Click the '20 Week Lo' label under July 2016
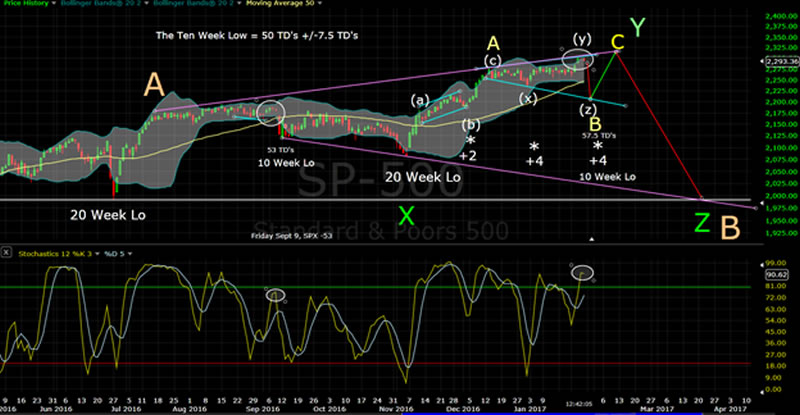The height and width of the screenshot is (415, 800). click(108, 215)
